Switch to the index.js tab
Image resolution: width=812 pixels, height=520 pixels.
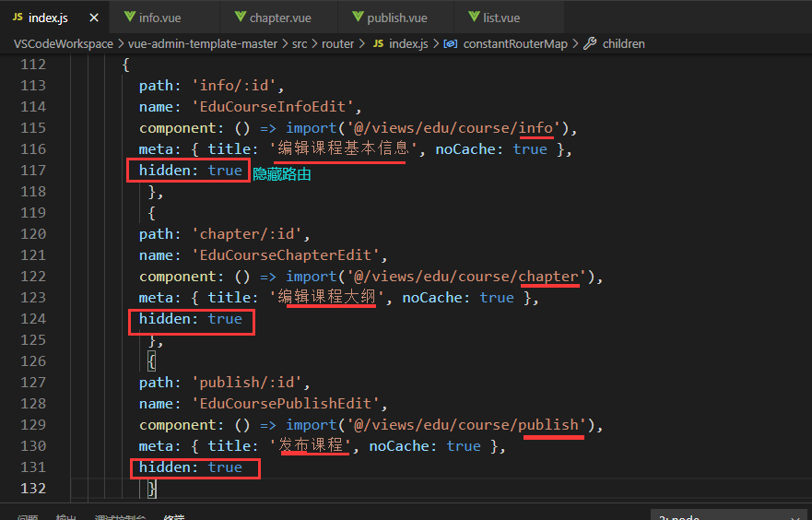pos(54,18)
